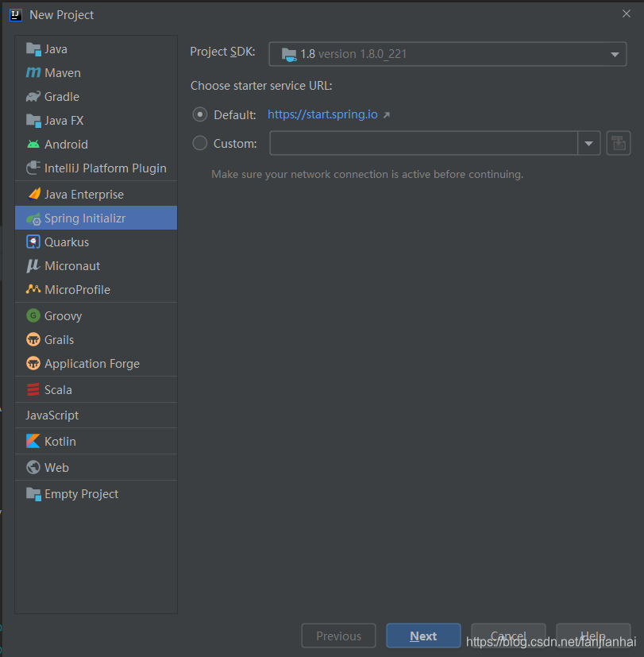
Task: Click the Java FX folder icon
Action: (x=33, y=120)
